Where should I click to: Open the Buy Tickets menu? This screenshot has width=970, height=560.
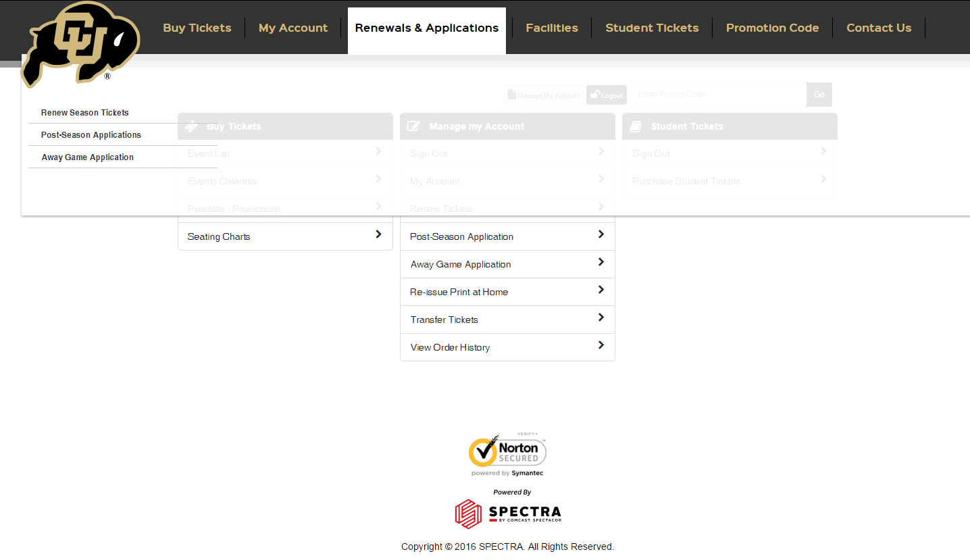pos(197,28)
